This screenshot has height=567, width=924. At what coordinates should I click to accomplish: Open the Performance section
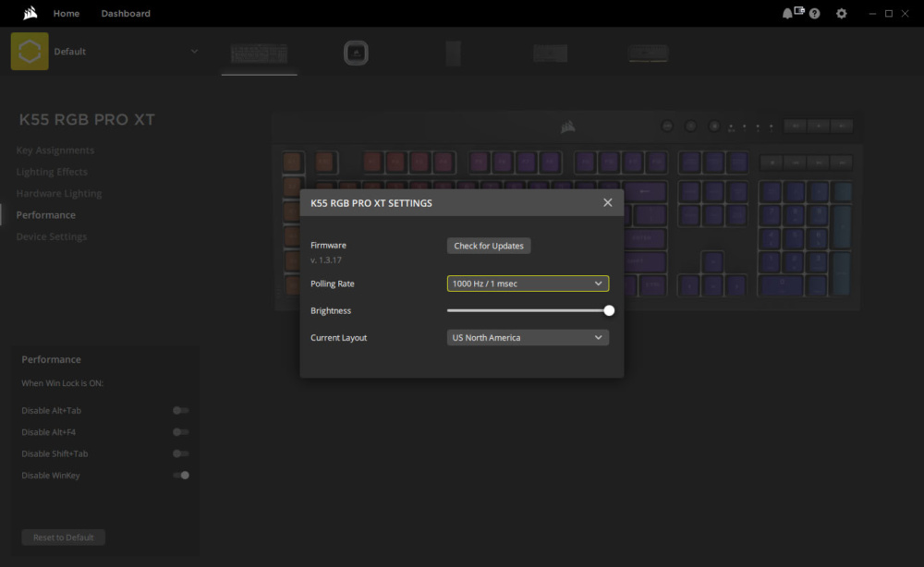[46, 215]
